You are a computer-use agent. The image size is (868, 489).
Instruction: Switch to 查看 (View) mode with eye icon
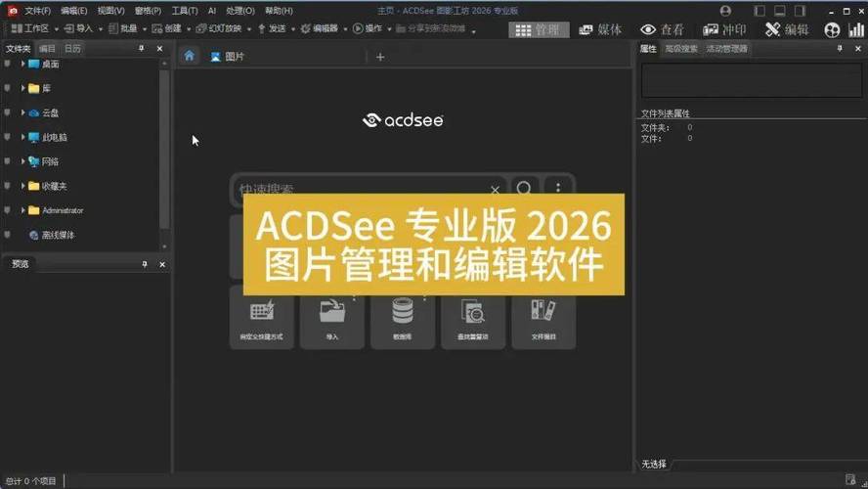[x=663, y=30]
